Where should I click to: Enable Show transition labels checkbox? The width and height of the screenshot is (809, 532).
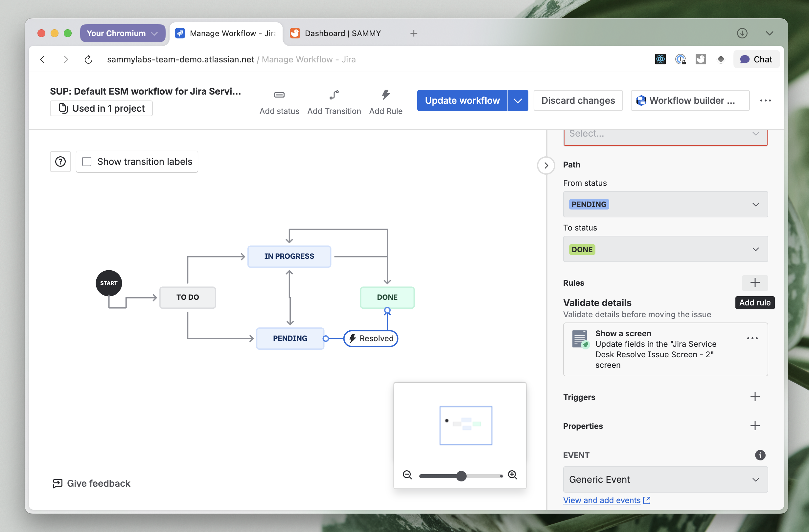tap(87, 161)
